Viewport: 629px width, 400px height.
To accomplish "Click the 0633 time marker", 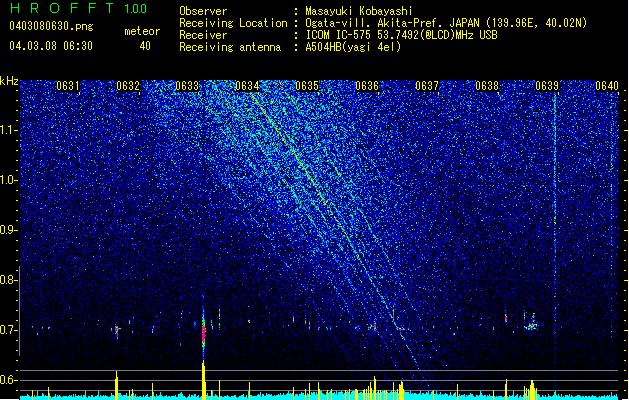I will click(x=187, y=86).
